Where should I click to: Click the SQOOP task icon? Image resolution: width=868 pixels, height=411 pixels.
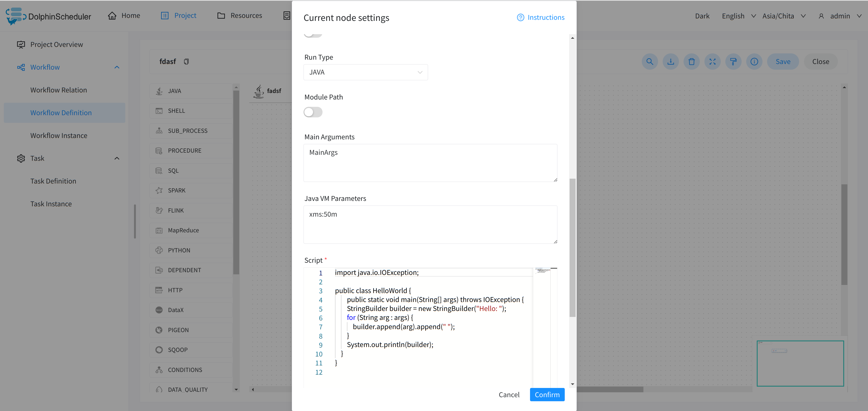[159, 350]
